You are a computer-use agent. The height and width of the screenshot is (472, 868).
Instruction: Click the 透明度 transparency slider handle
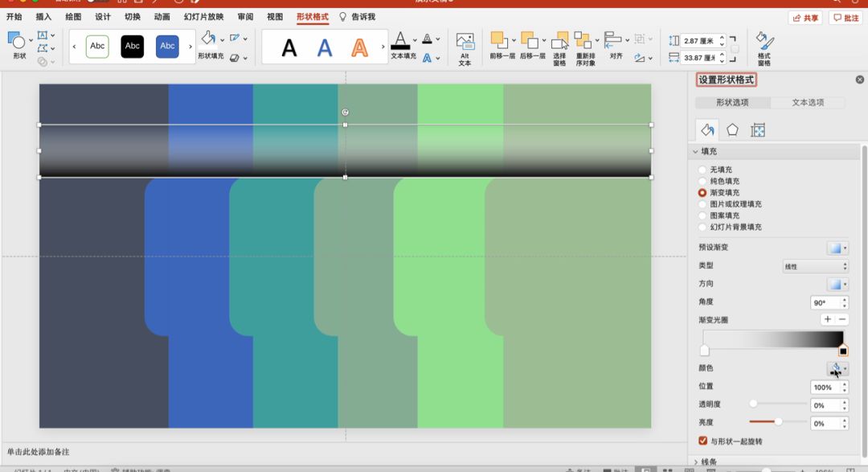[753, 404]
